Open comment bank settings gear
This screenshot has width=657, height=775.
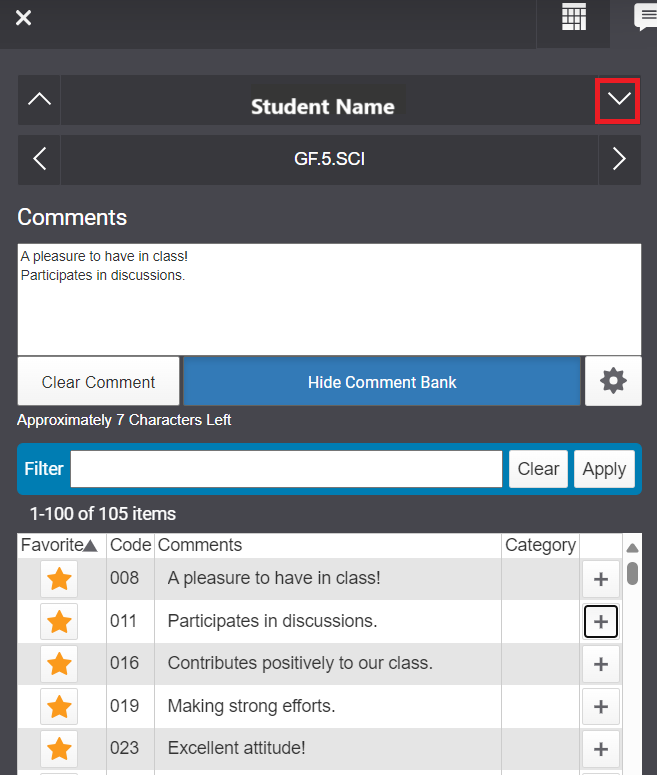coord(613,381)
